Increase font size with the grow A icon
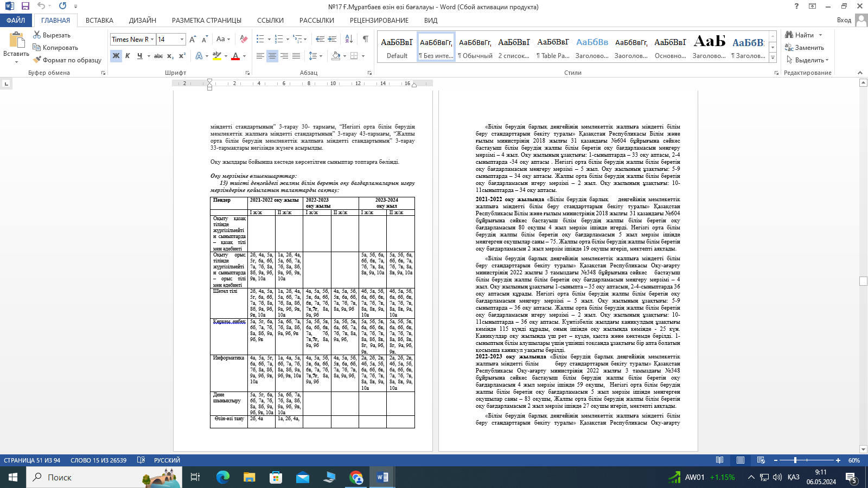This screenshot has width=868, height=488. click(x=193, y=39)
